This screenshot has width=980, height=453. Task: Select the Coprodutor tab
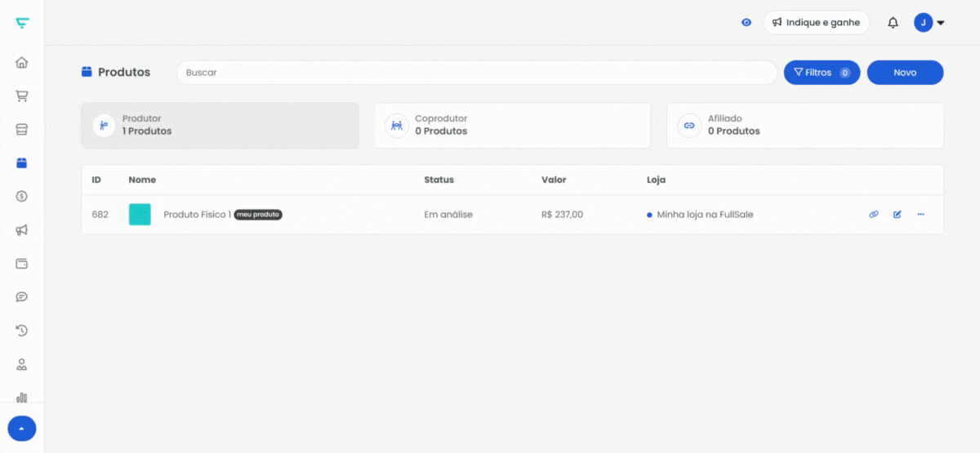point(513,126)
